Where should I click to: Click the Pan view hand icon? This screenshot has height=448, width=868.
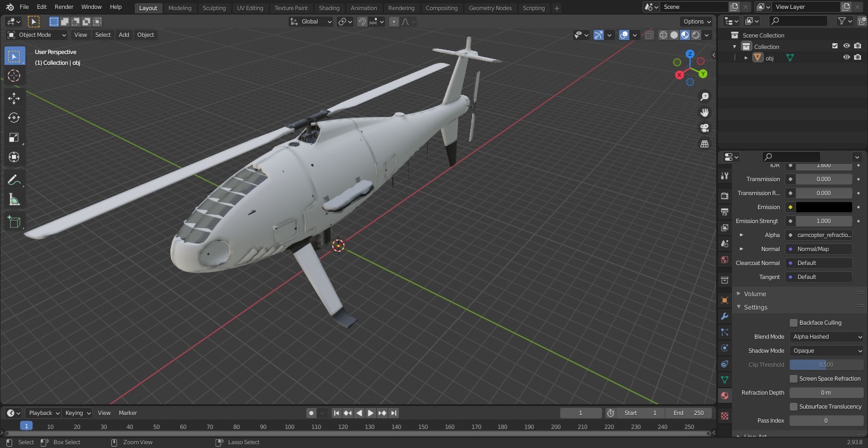(x=704, y=112)
